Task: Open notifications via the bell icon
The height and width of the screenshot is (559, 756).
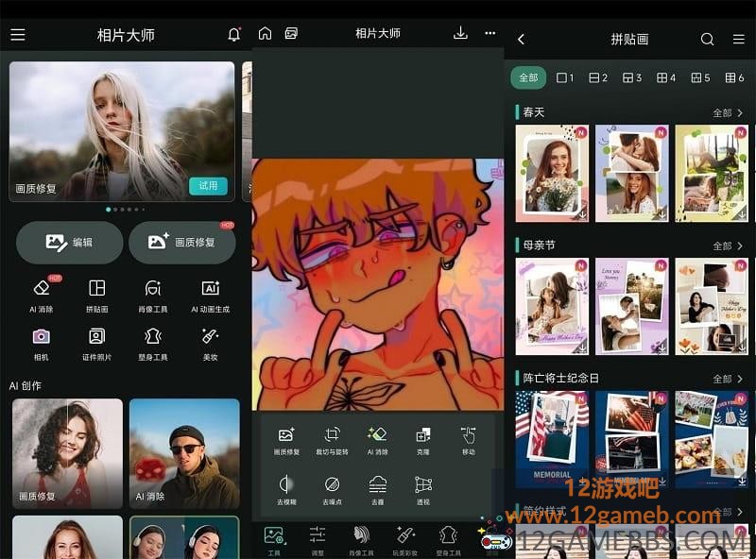Action: [x=233, y=34]
